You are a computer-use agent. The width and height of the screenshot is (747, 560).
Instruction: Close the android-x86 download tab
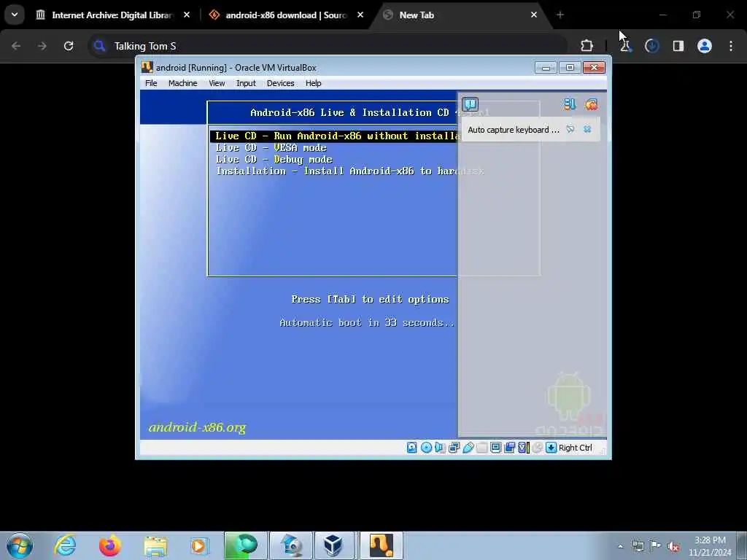pyautogui.click(x=360, y=15)
